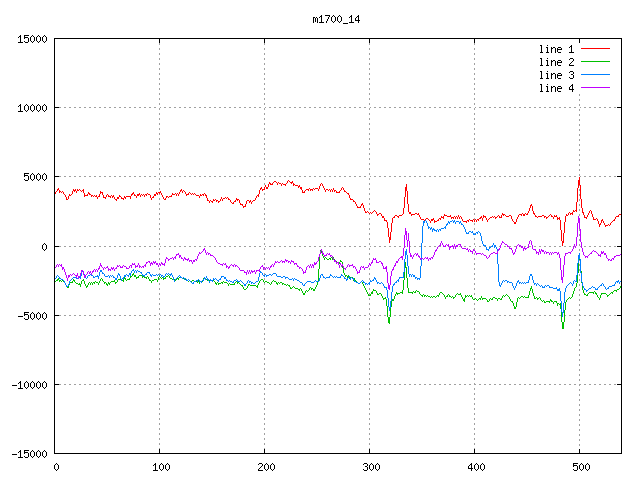Select the 200 x-axis tick label
This screenshot has height=480, width=640.
tap(265, 467)
